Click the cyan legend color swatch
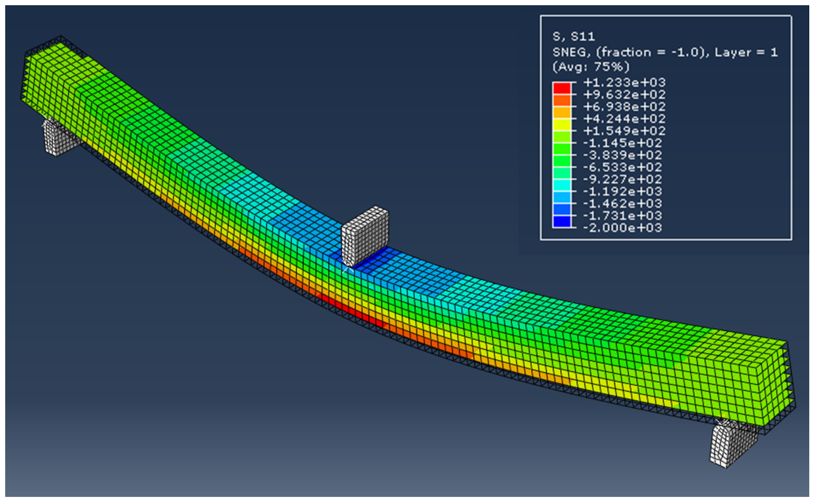The width and height of the screenshot is (815, 504). click(x=562, y=185)
